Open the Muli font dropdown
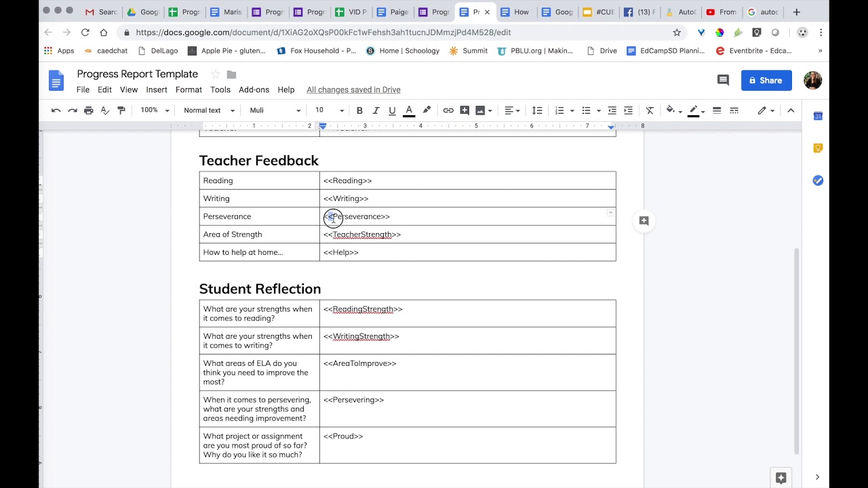 (275, 110)
